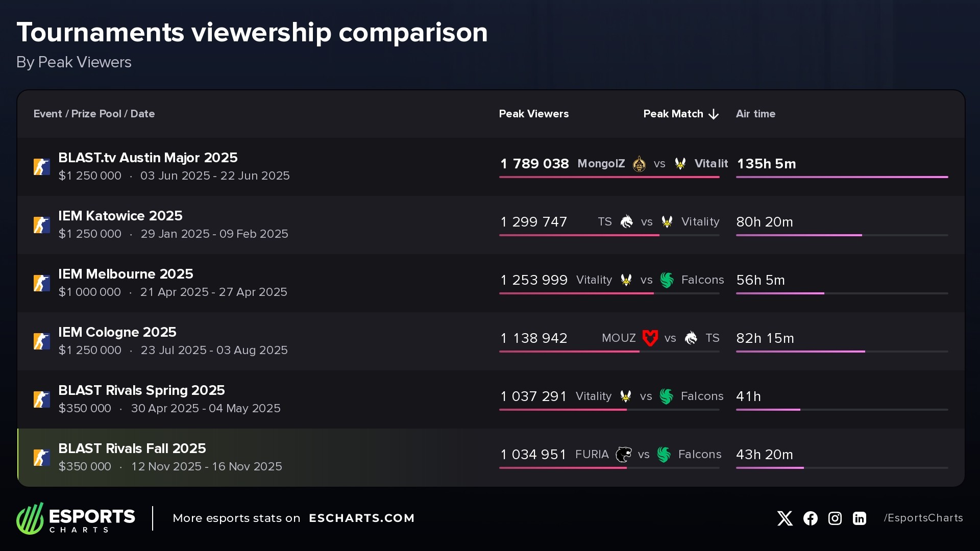This screenshot has width=980, height=551.
Task: Click the /EsportsCharts handle text
Action: (x=923, y=518)
